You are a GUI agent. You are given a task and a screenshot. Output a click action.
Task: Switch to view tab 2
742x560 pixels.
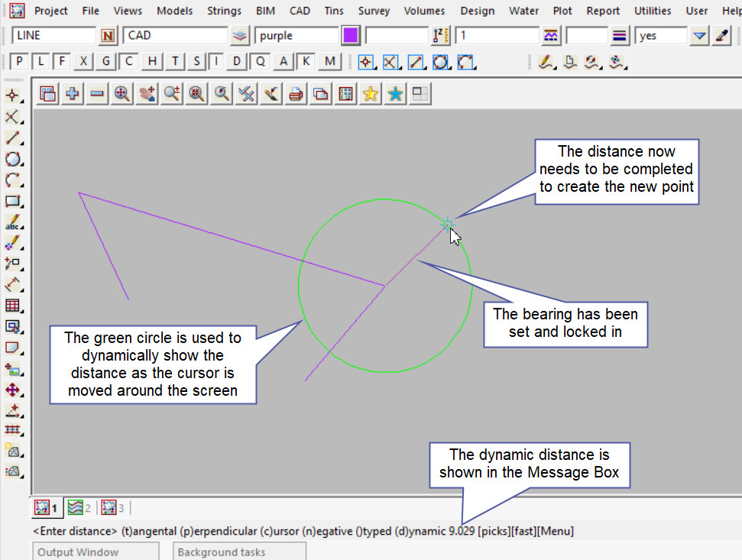(x=78, y=507)
